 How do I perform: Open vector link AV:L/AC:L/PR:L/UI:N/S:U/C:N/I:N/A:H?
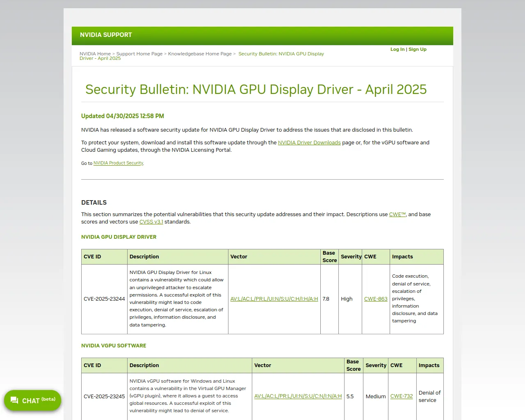click(x=298, y=396)
